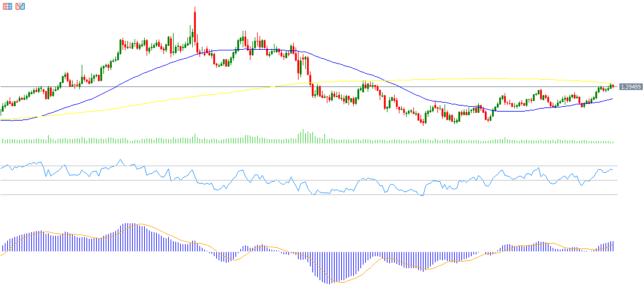The width and height of the screenshot is (644, 300).
Task: Click the upper RSI level line
Action: pos(300,166)
